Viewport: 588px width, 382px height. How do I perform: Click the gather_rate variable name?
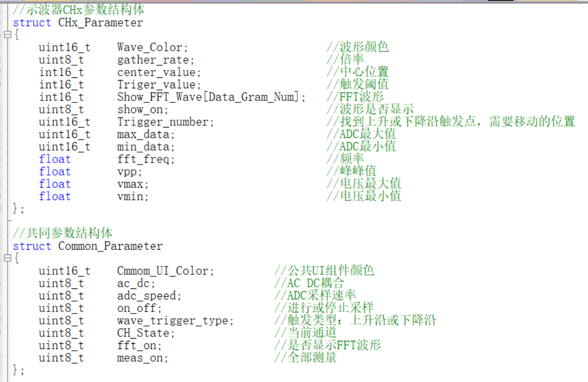[153, 60]
